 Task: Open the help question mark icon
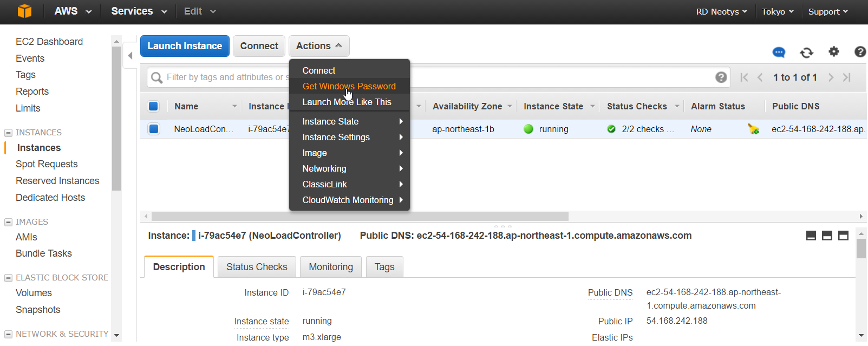point(860,51)
